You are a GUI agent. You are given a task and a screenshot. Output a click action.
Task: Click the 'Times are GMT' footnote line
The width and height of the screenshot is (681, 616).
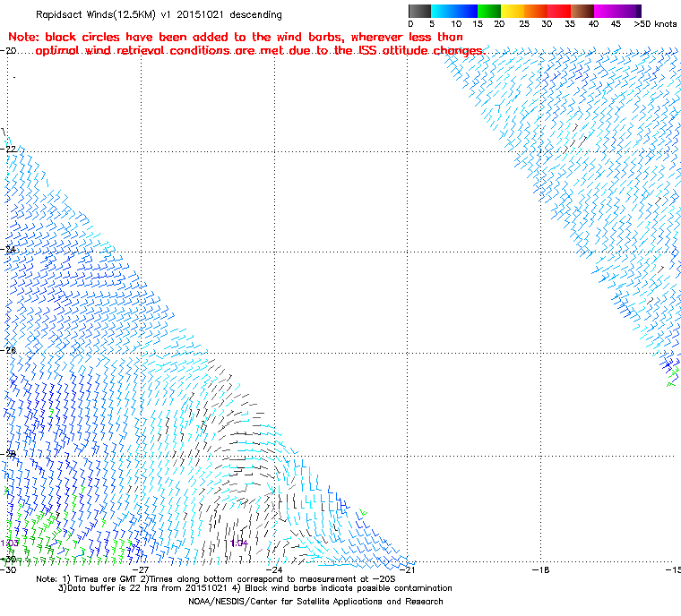pos(215,579)
